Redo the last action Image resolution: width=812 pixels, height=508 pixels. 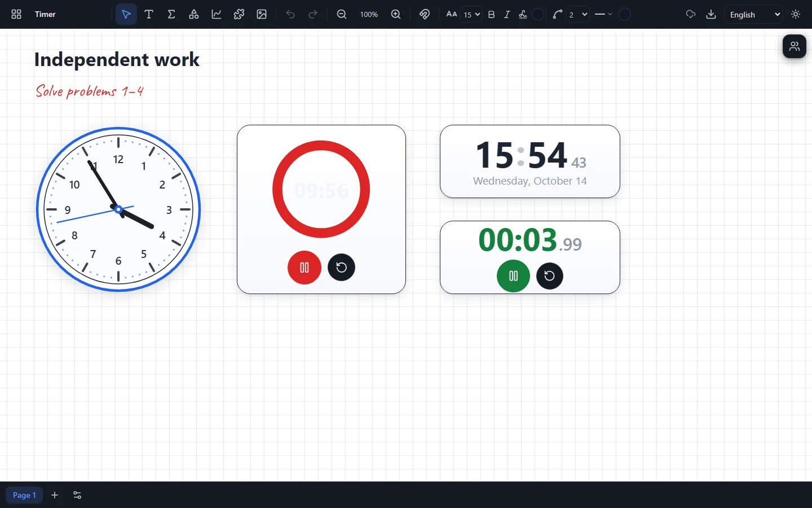pyautogui.click(x=313, y=14)
